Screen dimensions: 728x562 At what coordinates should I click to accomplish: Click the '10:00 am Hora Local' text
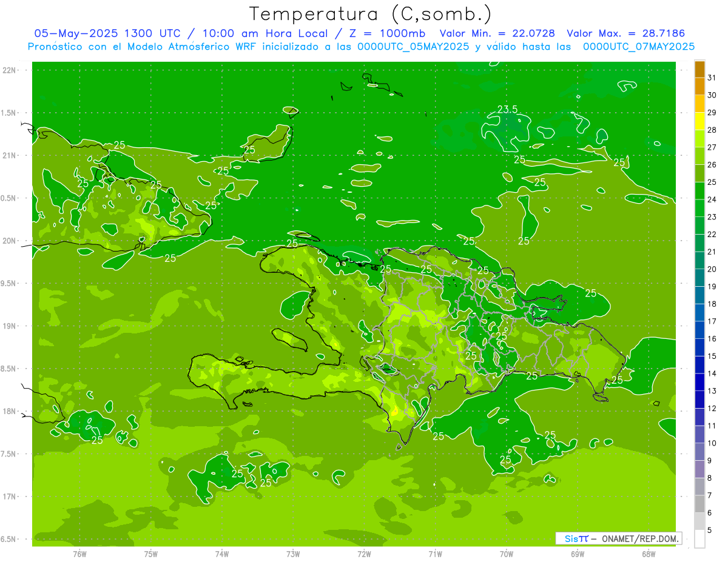click(266, 33)
